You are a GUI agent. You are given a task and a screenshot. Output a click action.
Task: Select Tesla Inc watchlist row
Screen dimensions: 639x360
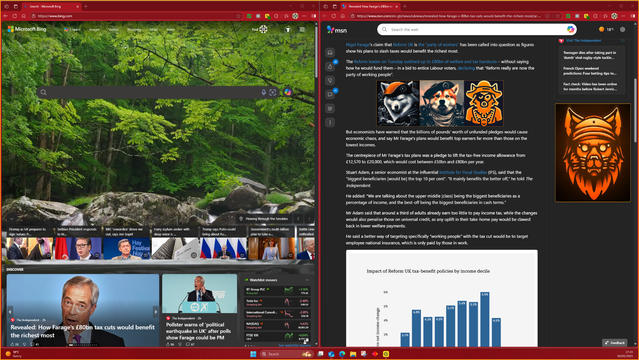pyautogui.click(x=277, y=302)
